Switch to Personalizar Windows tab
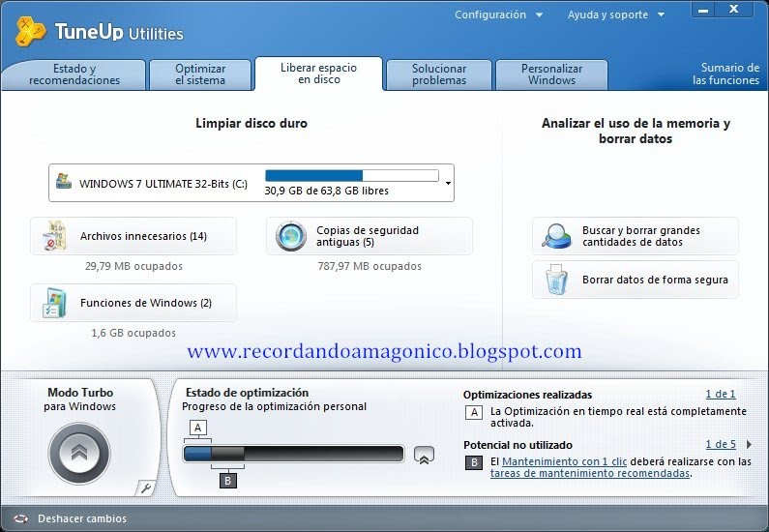 [551, 74]
